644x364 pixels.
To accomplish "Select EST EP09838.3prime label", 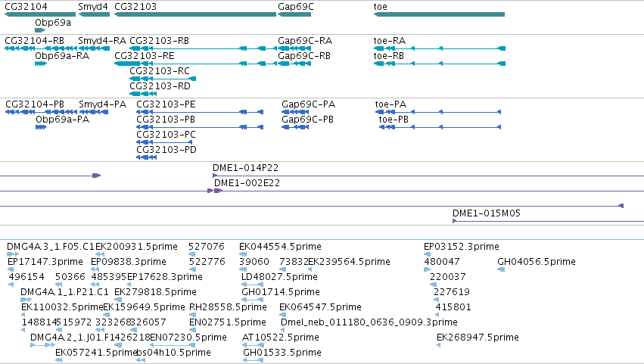I will tap(129, 262).
